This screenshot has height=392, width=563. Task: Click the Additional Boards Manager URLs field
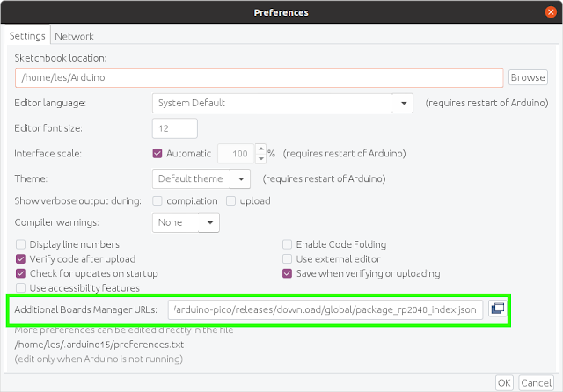(325, 309)
